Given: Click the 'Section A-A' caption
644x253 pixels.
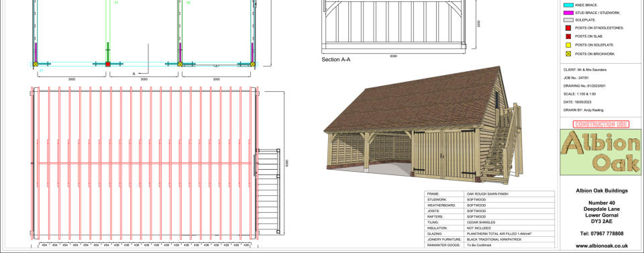Looking at the screenshot, I should tap(336, 60).
